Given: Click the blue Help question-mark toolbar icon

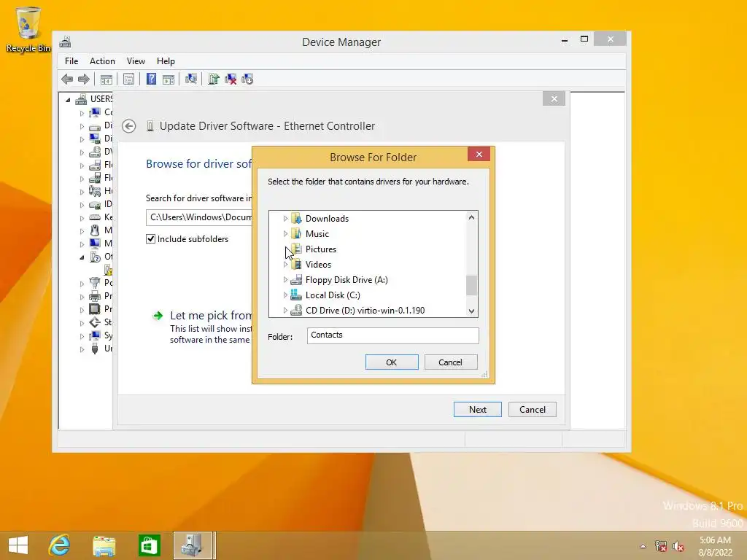Looking at the screenshot, I should 151,79.
